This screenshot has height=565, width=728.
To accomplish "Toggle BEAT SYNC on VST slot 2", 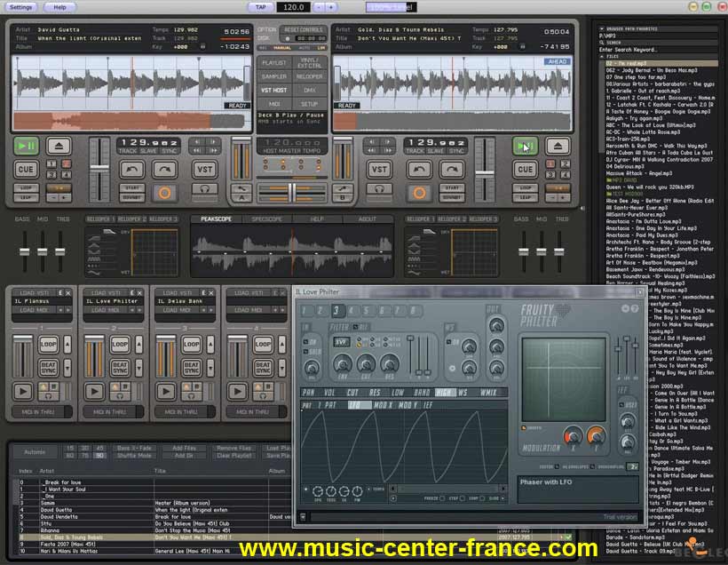I will [x=120, y=368].
